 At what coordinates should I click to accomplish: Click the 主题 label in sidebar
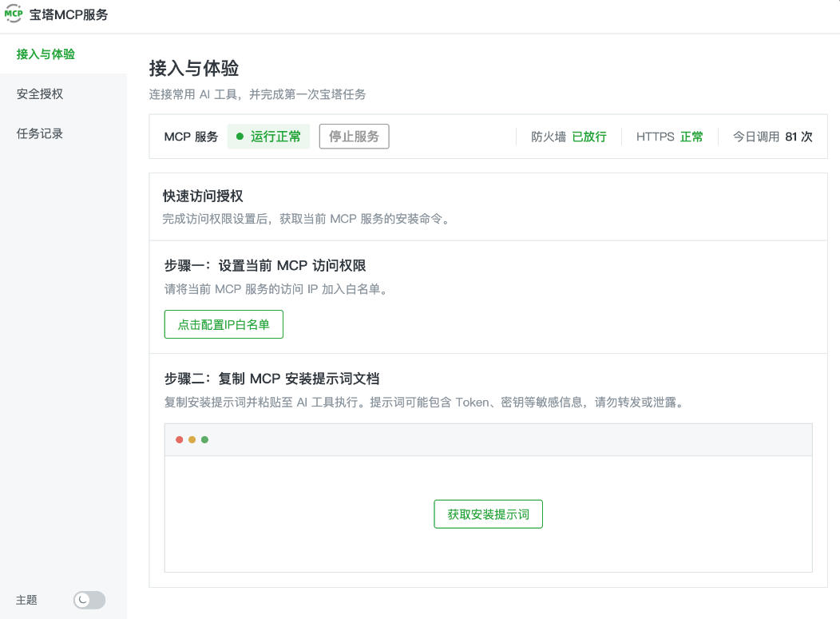[26, 600]
